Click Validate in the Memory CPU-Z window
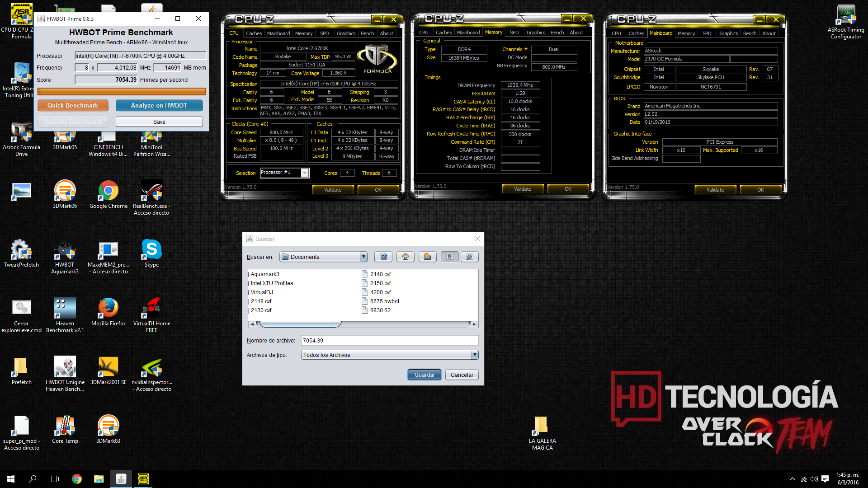The image size is (868, 488). 523,189
